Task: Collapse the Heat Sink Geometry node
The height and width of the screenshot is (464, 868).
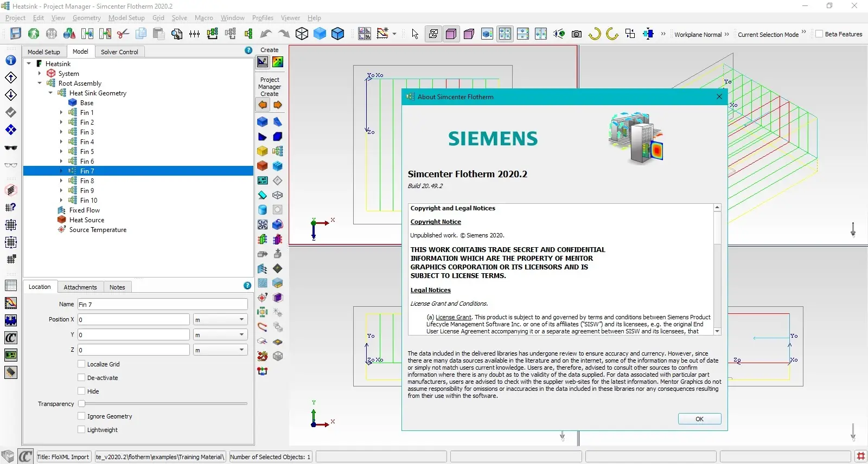Action: click(x=50, y=93)
